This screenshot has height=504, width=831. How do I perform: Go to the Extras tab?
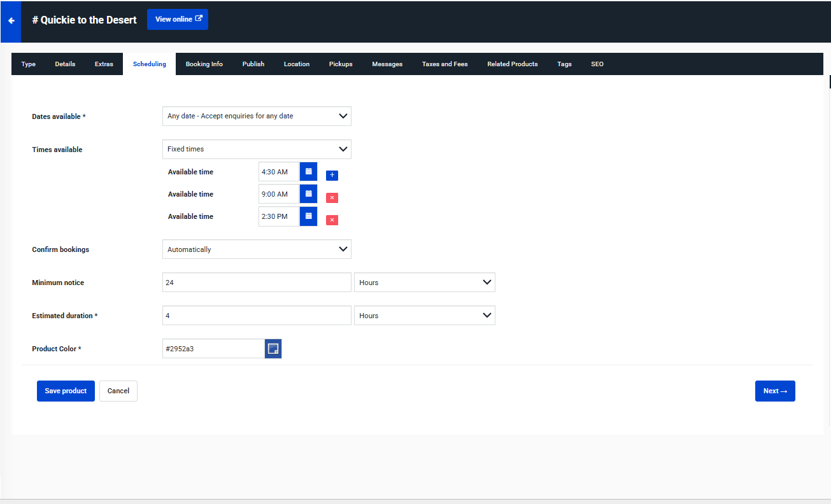click(104, 64)
